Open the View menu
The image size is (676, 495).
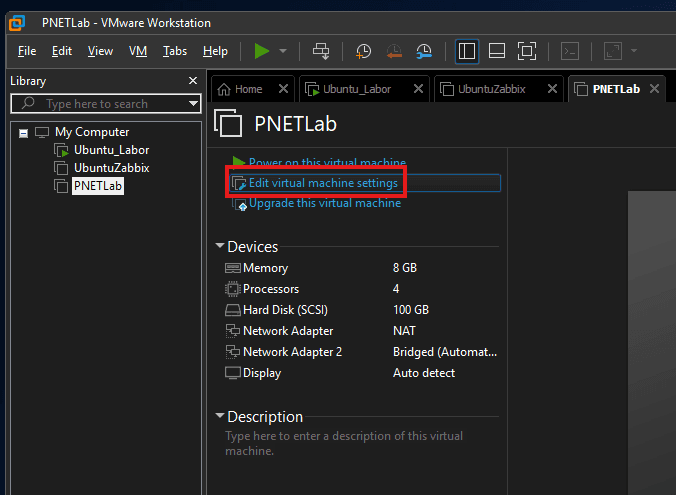click(x=100, y=51)
